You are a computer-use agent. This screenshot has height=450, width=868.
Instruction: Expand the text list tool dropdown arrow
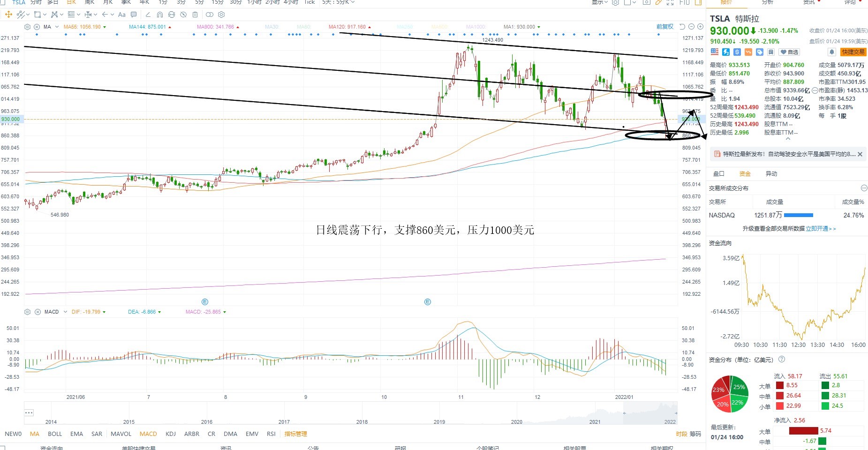(x=78, y=15)
